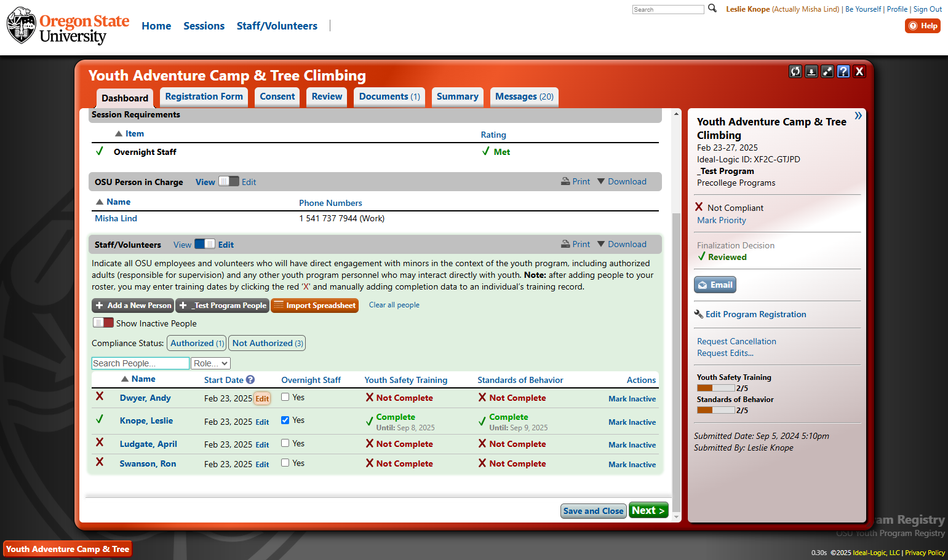Screen dimensions: 948x560
Task: Open Request Edits... option
Action: click(x=725, y=353)
